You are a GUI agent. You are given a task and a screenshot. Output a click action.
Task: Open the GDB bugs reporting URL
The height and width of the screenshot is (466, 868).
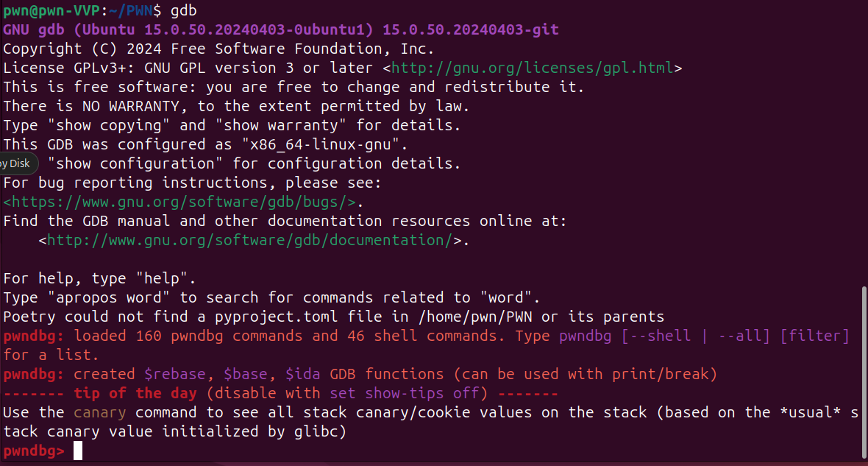pyautogui.click(x=180, y=202)
